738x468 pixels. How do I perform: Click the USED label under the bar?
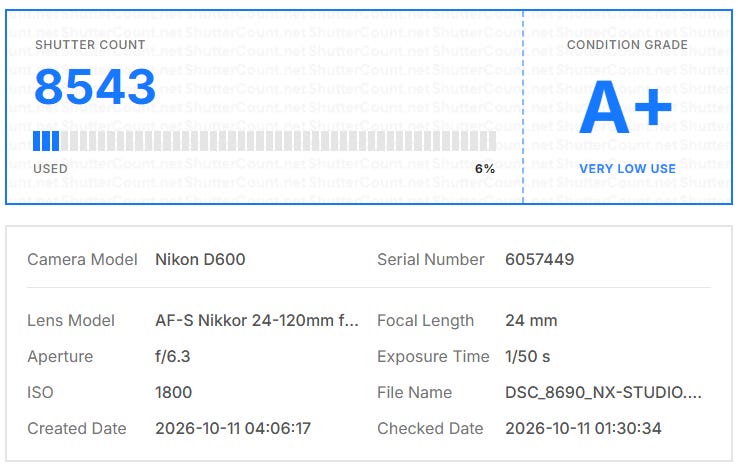(x=50, y=169)
